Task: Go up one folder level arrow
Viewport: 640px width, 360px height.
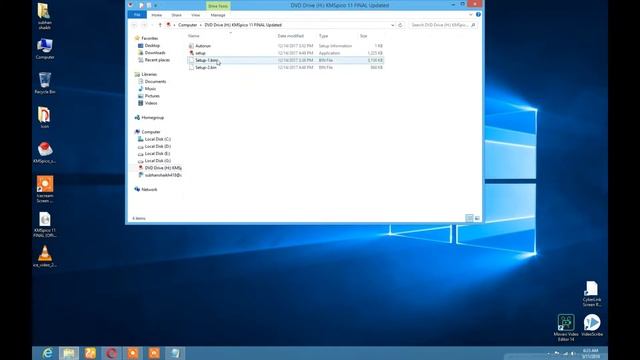Action: (160, 25)
